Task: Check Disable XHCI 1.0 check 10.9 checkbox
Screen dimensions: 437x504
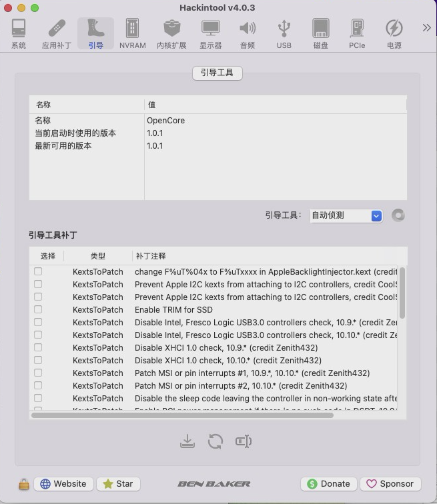Action: coord(38,347)
